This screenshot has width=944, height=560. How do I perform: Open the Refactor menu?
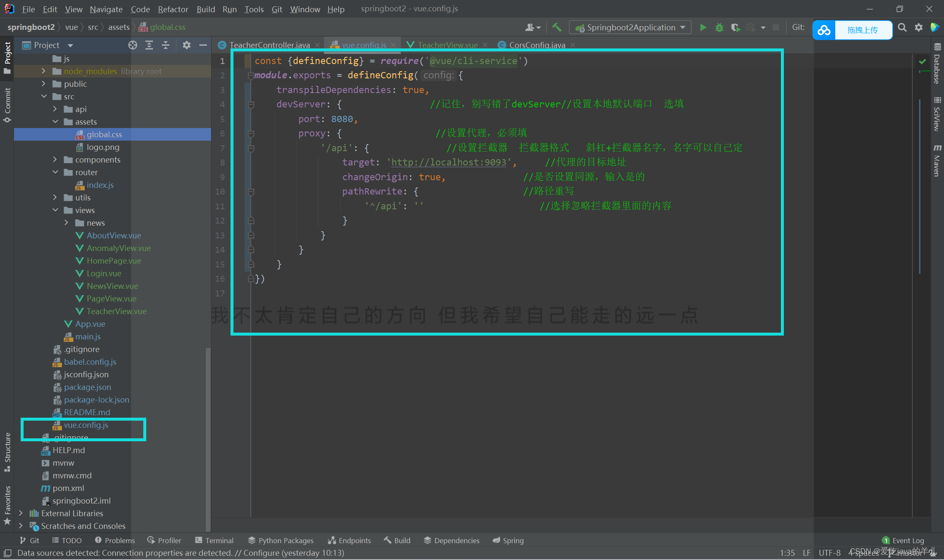click(173, 9)
